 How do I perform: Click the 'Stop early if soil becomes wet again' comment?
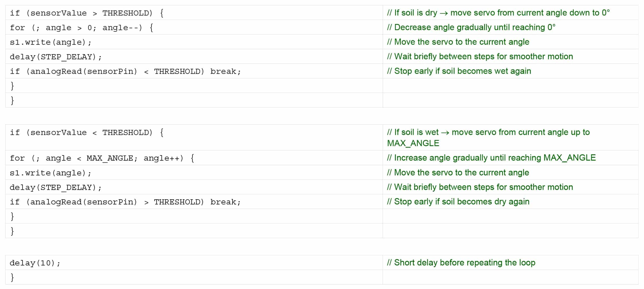tap(459, 71)
